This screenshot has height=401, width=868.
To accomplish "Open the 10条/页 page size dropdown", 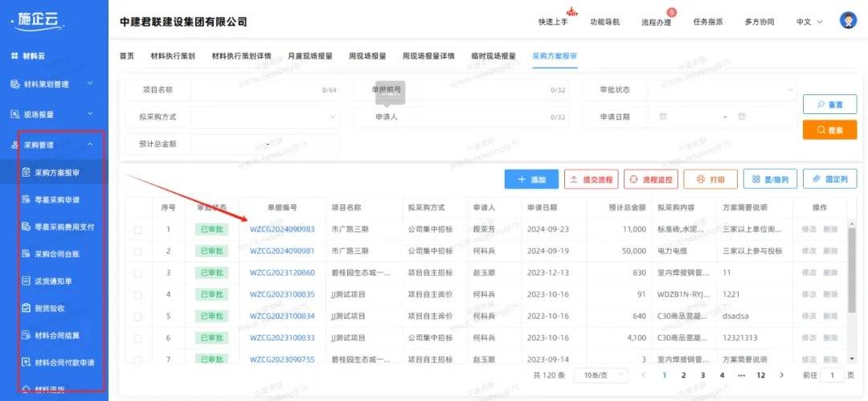I will click(600, 375).
